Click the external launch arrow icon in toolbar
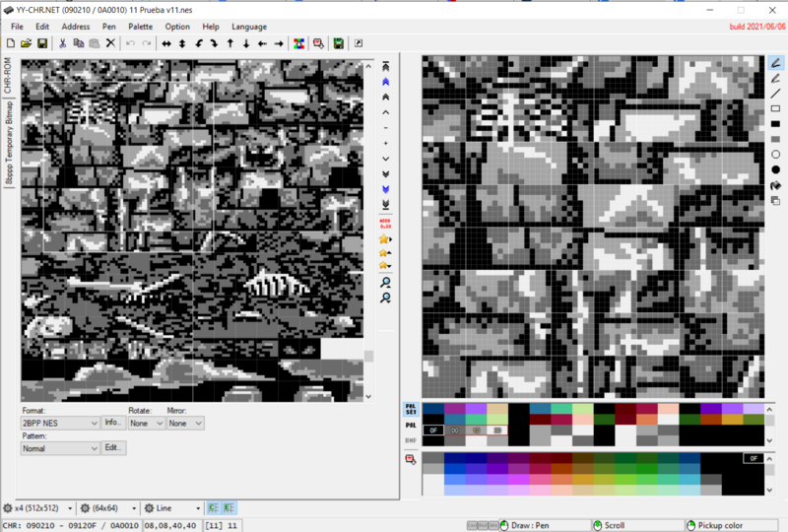The width and height of the screenshot is (788, 532). point(359,43)
